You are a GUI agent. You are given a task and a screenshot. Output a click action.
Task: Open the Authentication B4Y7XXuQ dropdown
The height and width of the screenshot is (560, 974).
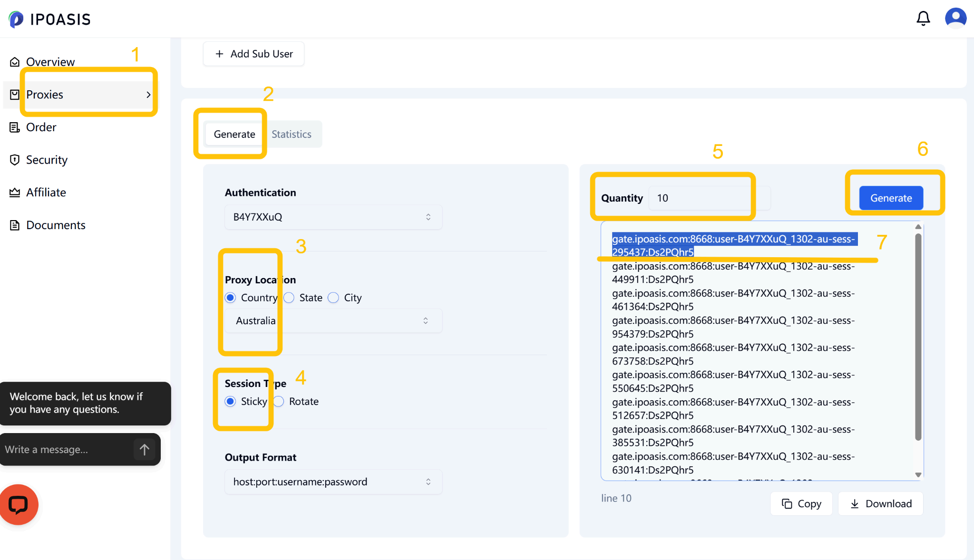(x=333, y=217)
